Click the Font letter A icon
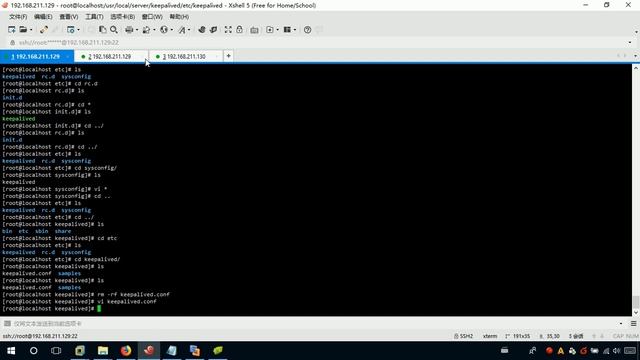The height and width of the screenshot is (360, 640). (x=182, y=30)
